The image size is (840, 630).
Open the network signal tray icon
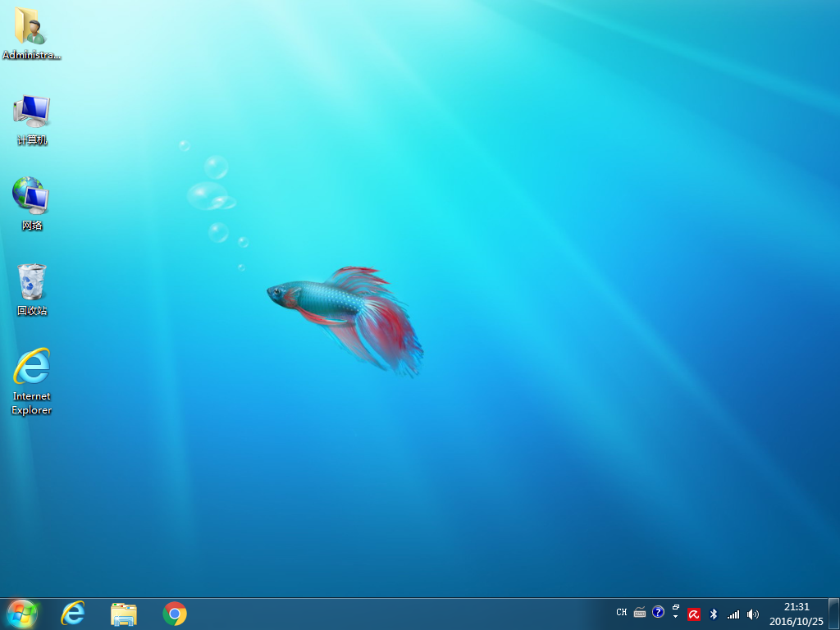(x=733, y=614)
